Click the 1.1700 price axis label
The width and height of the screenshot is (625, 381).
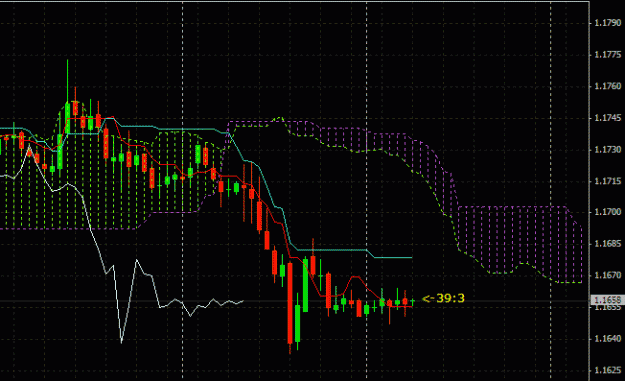pos(607,212)
